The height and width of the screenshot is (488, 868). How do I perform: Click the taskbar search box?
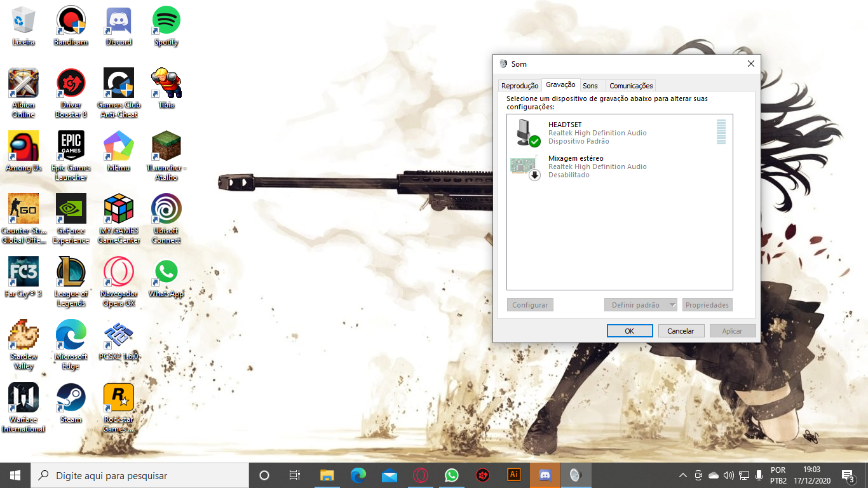pos(140,475)
